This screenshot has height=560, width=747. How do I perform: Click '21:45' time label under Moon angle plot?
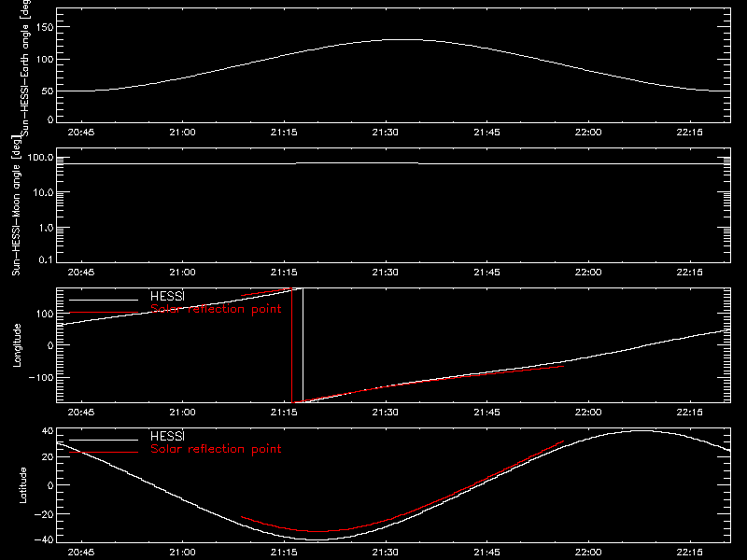point(486,273)
